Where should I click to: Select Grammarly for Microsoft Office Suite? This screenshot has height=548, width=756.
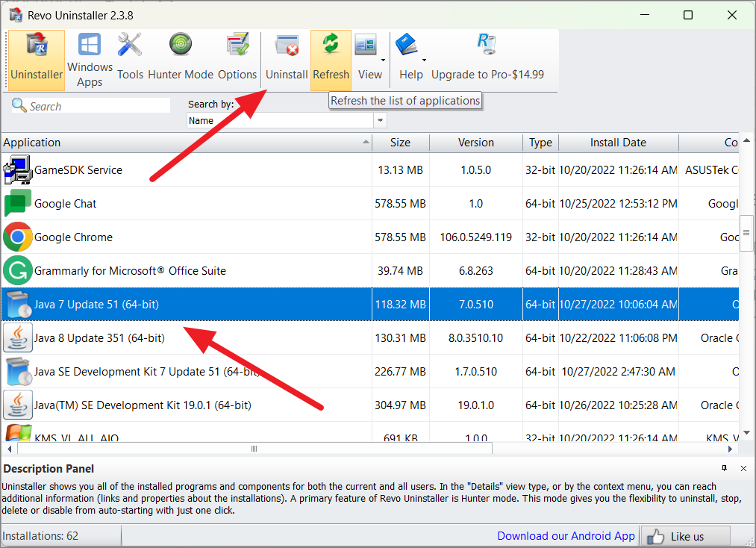click(130, 271)
